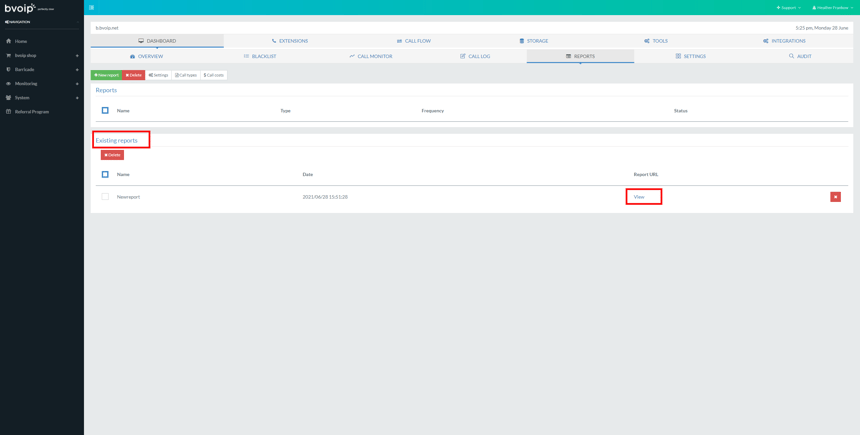Image resolution: width=860 pixels, height=435 pixels.
Task: Open the Extensions tab
Action: point(290,41)
